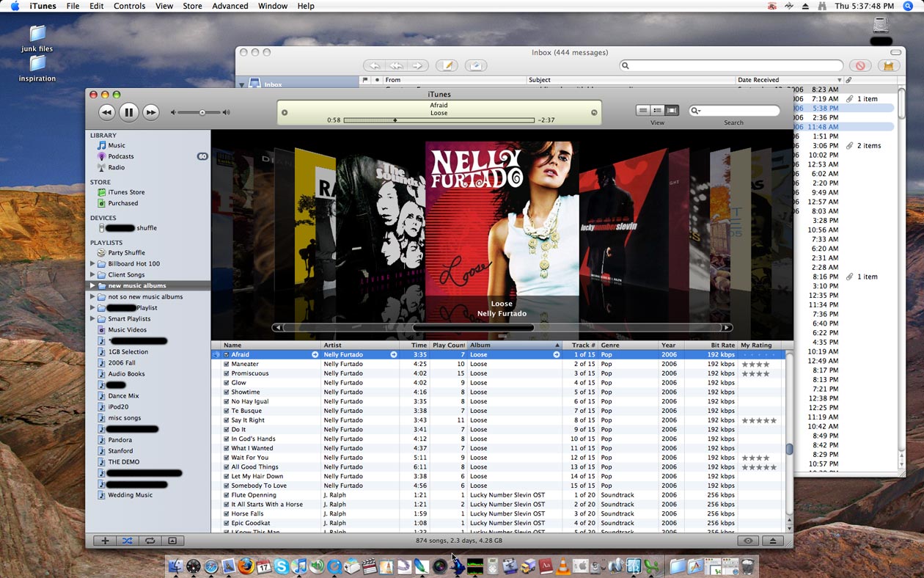This screenshot has height=578, width=924.
Task: Create a new playlist with plus button
Action: tap(105, 541)
